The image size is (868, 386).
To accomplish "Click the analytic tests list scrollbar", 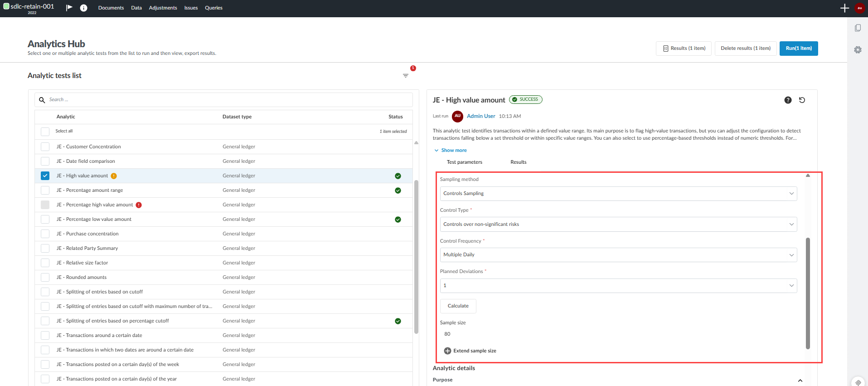I will (x=416, y=256).
